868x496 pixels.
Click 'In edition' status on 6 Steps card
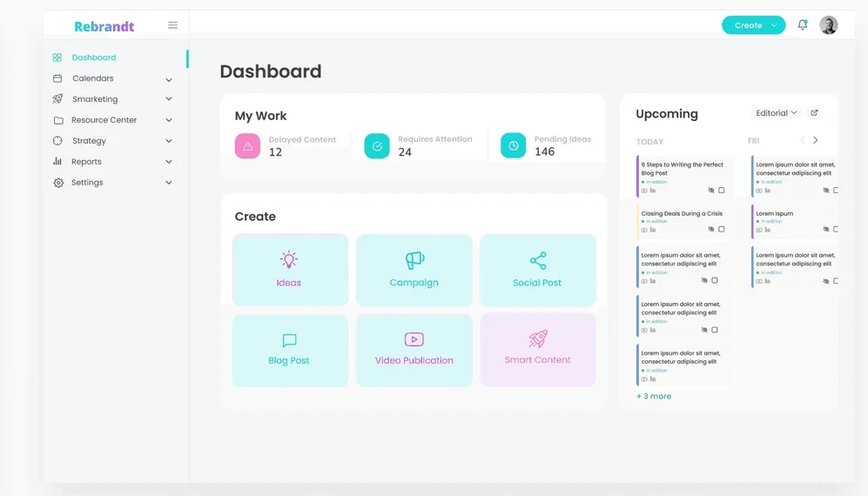click(655, 182)
